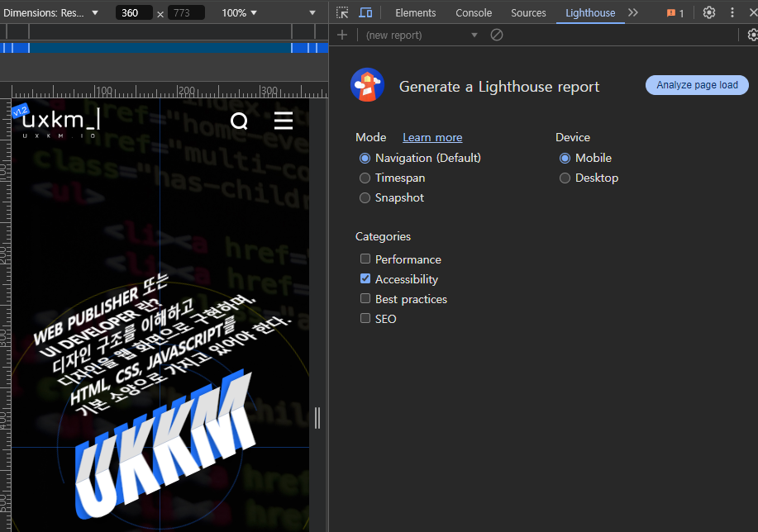Open the hamburger menu on the webpage

tap(284, 121)
